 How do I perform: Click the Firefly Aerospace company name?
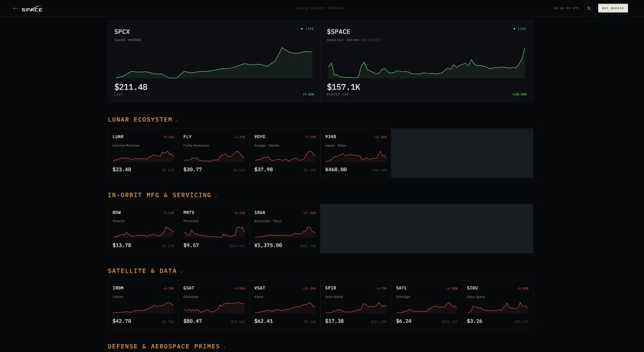pos(196,145)
